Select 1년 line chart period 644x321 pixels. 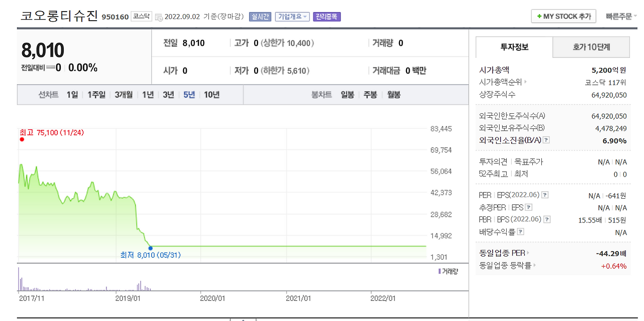coord(148,95)
